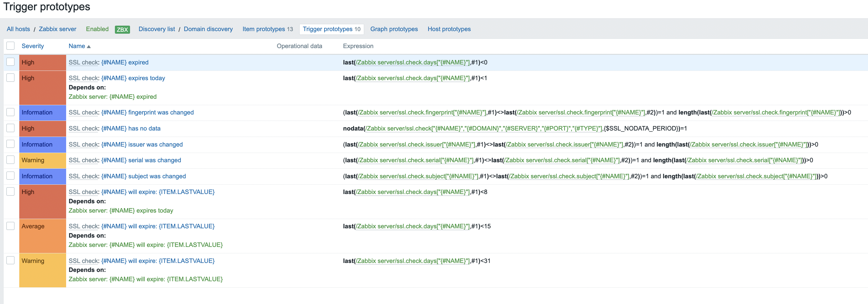Click the Name column sort arrow
Image resolution: width=868 pixels, height=304 pixels.
(89, 46)
